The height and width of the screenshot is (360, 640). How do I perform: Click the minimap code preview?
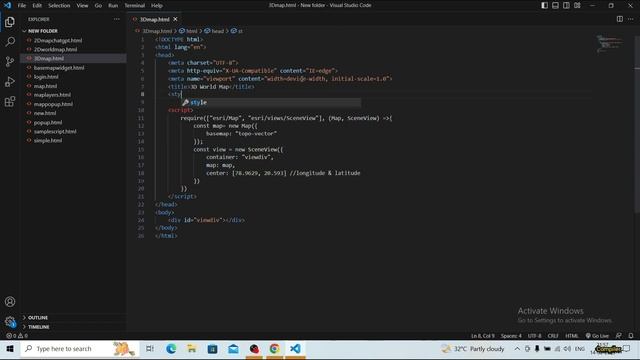[x=610, y=44]
